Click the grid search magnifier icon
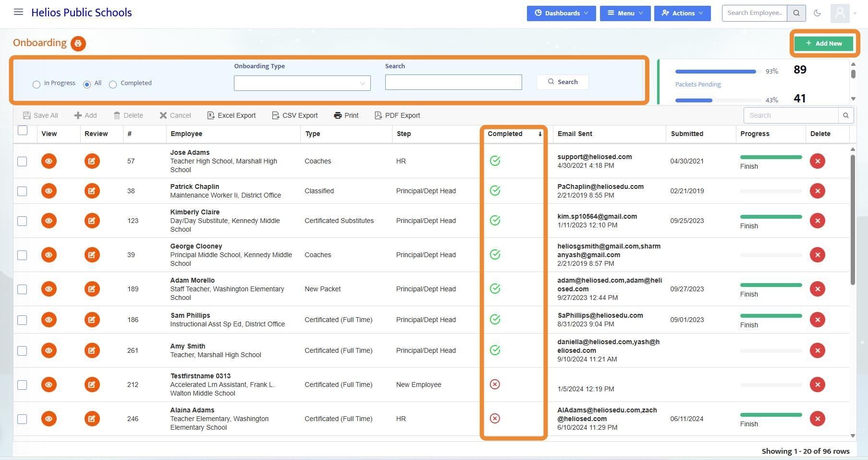This screenshot has width=868, height=460. tap(846, 115)
